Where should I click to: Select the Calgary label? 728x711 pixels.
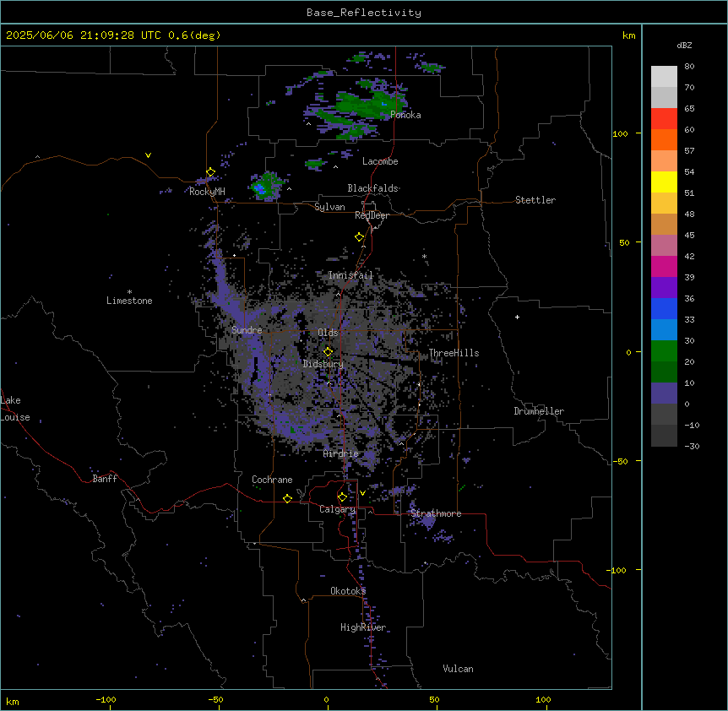pos(337,509)
